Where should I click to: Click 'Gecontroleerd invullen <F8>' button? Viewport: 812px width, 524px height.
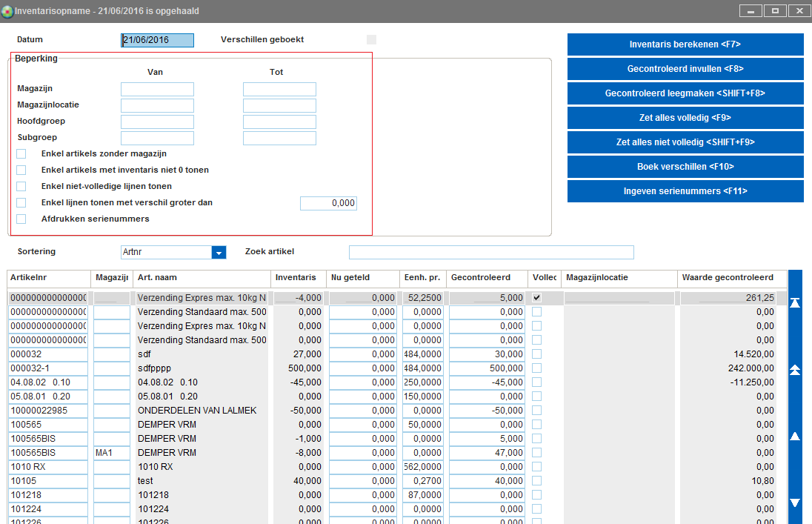[685, 69]
